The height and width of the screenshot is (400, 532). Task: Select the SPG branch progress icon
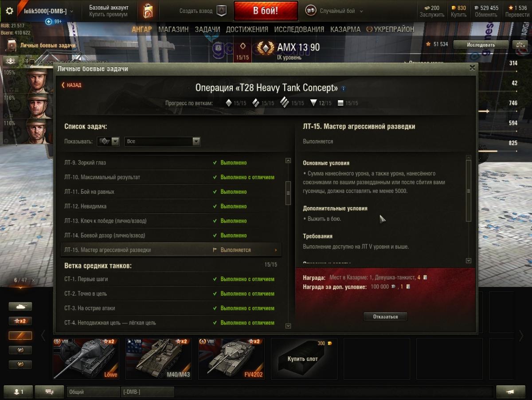click(x=340, y=103)
